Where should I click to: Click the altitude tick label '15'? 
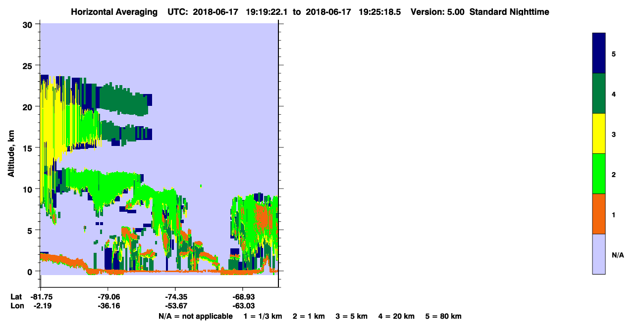coord(29,148)
